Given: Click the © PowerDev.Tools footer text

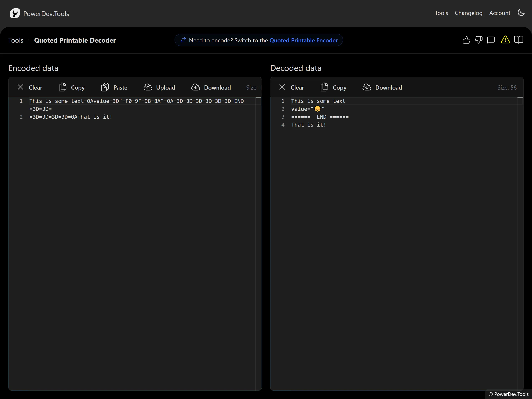Looking at the screenshot, I should pyautogui.click(x=509, y=394).
